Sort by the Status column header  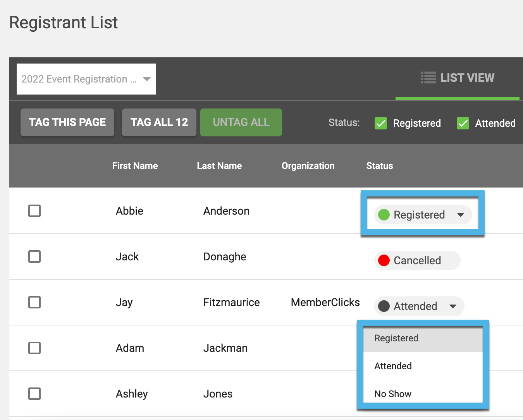(380, 166)
